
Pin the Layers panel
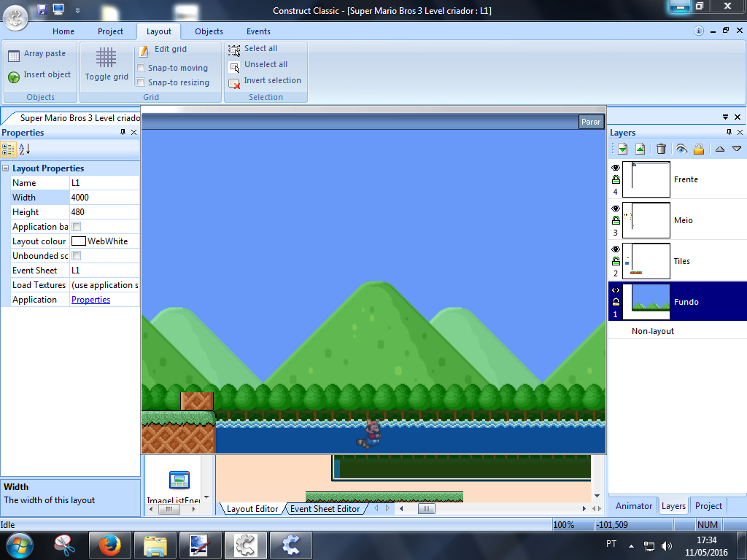[x=729, y=132]
